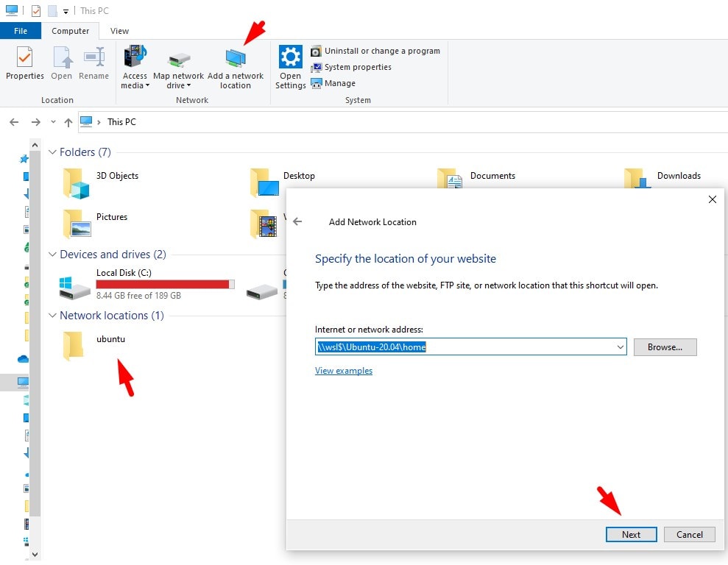
Task: Select the Documents folder
Action: [x=476, y=179]
